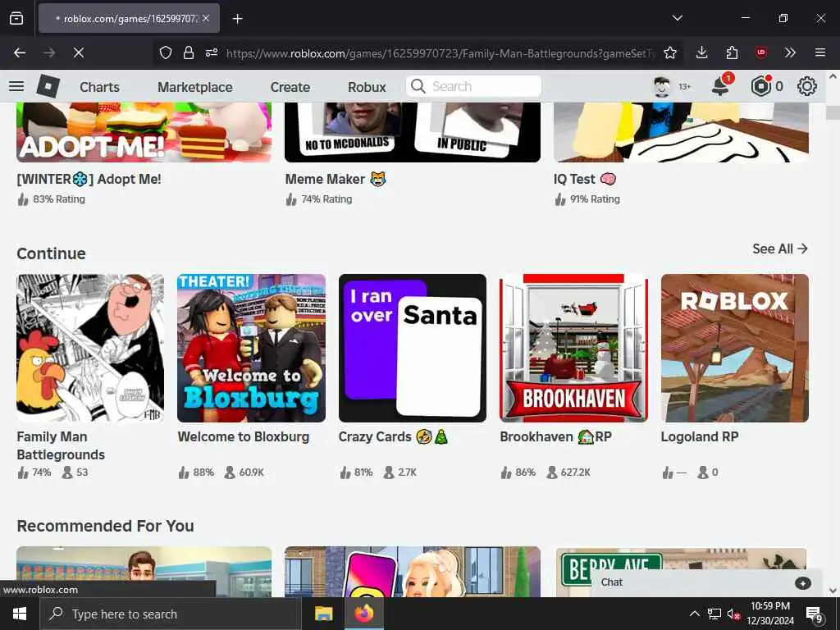
Task: Stop the page loading
Action: [x=79, y=52]
